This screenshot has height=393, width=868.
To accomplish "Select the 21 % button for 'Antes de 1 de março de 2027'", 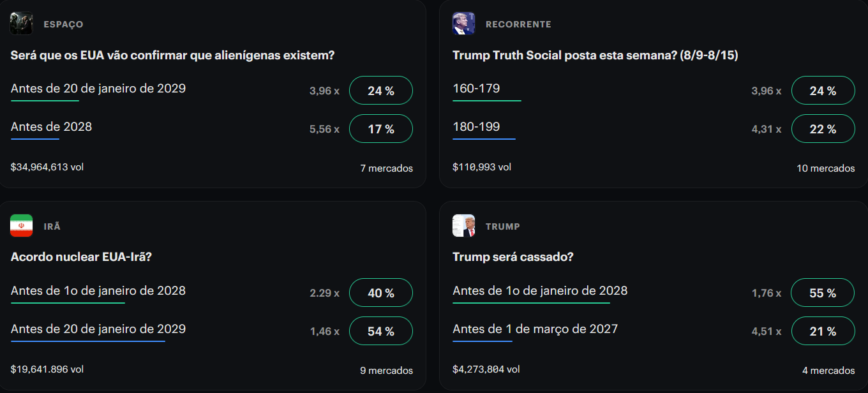I will [x=823, y=331].
